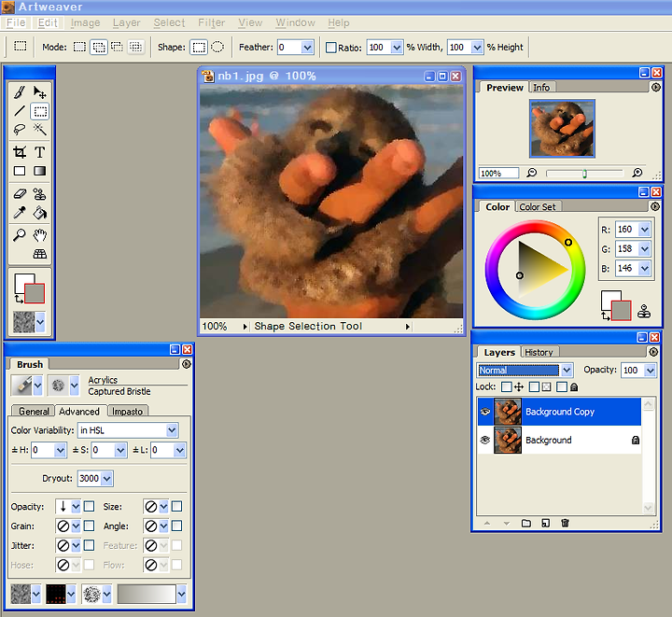Open the Width ratio dropdown

tap(397, 48)
